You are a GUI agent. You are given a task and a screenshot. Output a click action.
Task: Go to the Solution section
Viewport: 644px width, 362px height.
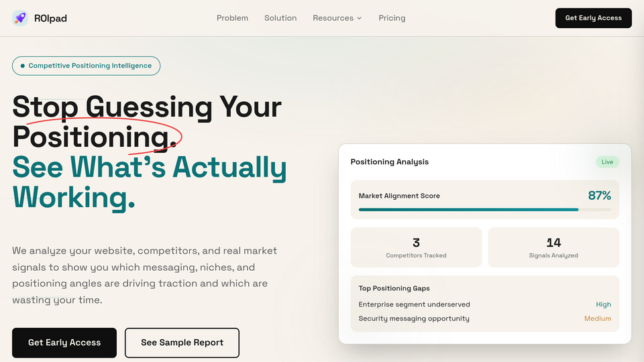coord(280,18)
